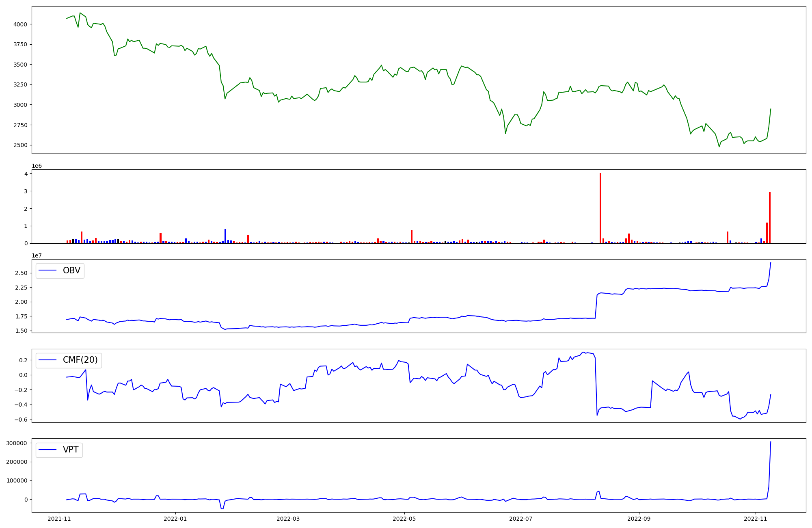Click the 2500 tick on price axis

(20, 145)
